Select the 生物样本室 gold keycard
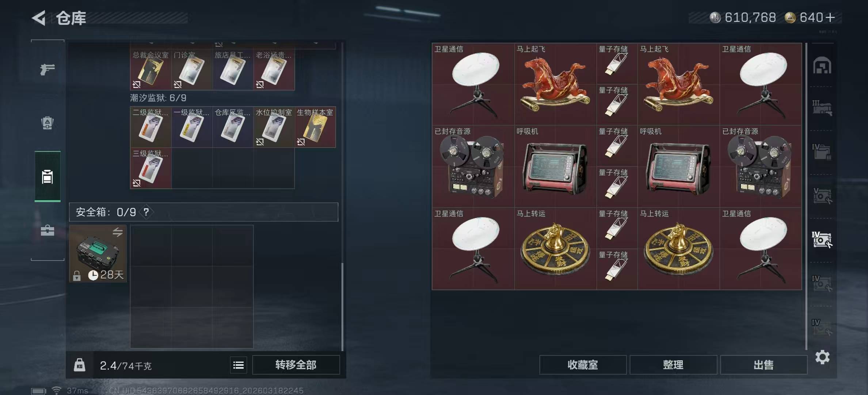The image size is (868, 395). 315,127
